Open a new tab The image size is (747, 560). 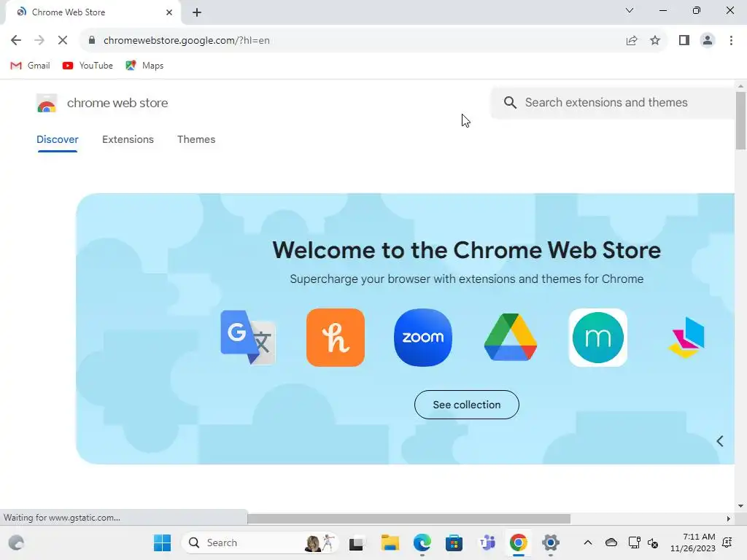[197, 12]
